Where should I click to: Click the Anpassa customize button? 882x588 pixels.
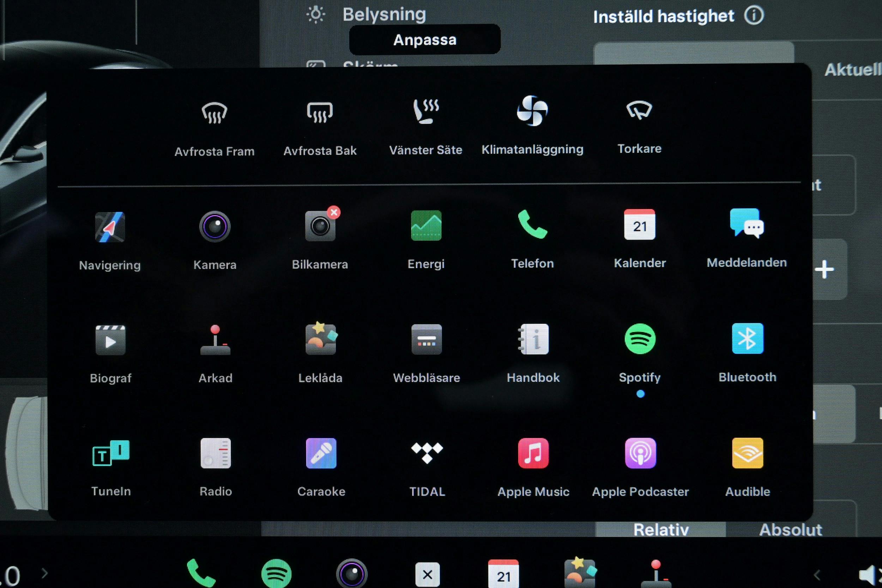(425, 40)
